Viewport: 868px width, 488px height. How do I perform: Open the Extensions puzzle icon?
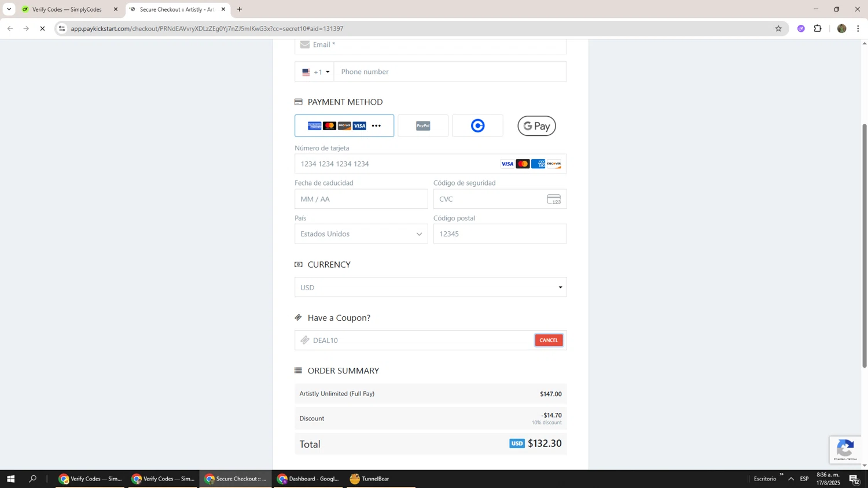(818, 28)
